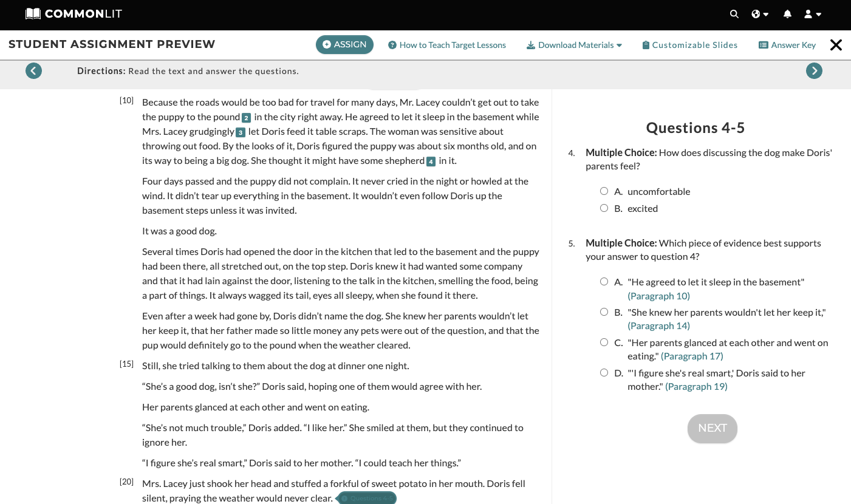Open footnote 4 next to 'shepherd'
This screenshot has width=851, height=504.
(431, 161)
